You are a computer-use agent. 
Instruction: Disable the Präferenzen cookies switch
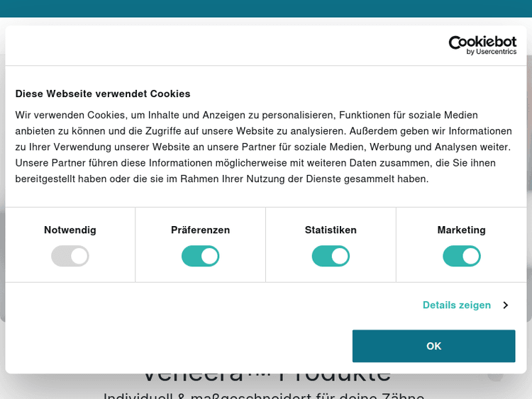pos(201,256)
